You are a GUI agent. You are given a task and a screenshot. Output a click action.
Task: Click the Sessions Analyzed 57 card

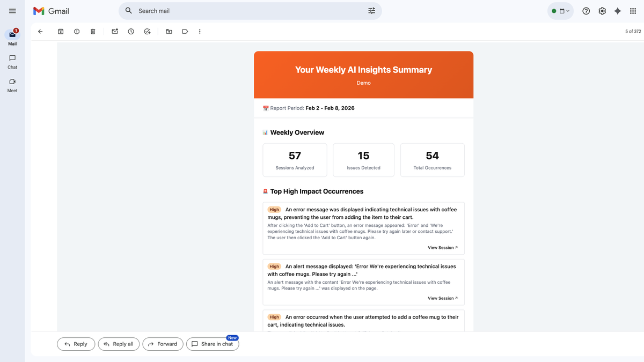pos(295,160)
